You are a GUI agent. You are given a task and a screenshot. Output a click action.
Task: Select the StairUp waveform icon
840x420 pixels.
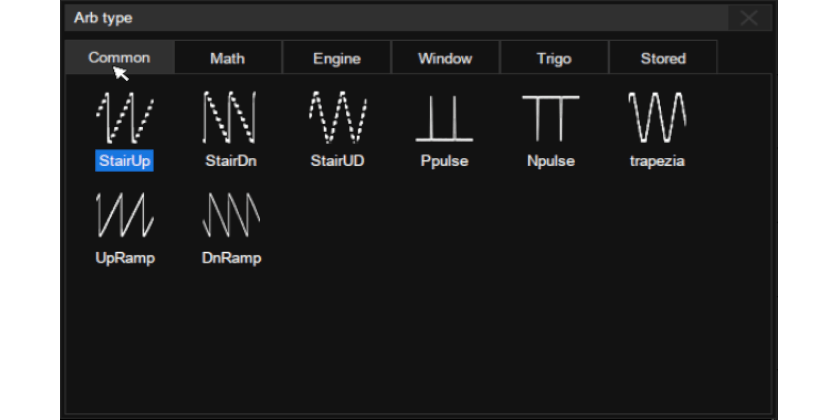click(125, 118)
